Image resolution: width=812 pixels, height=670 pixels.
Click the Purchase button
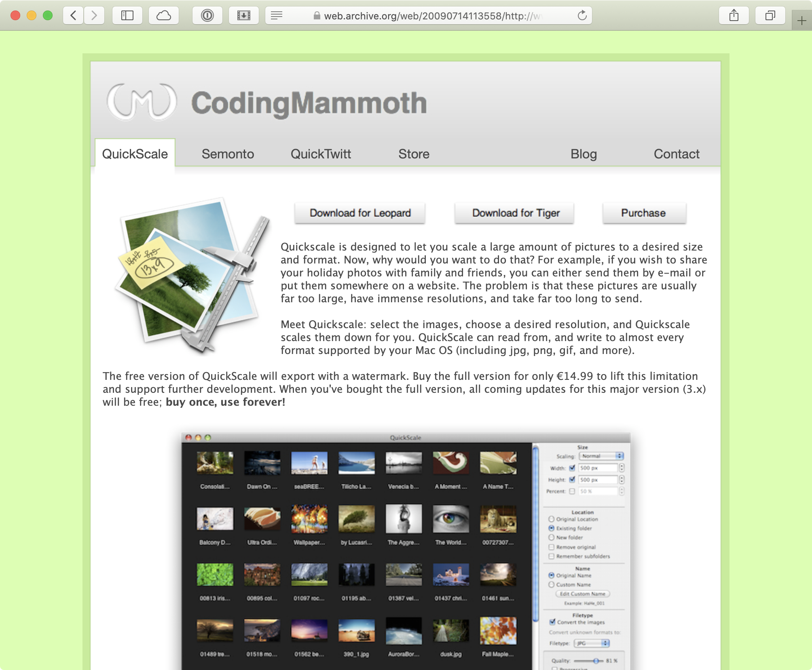click(643, 213)
